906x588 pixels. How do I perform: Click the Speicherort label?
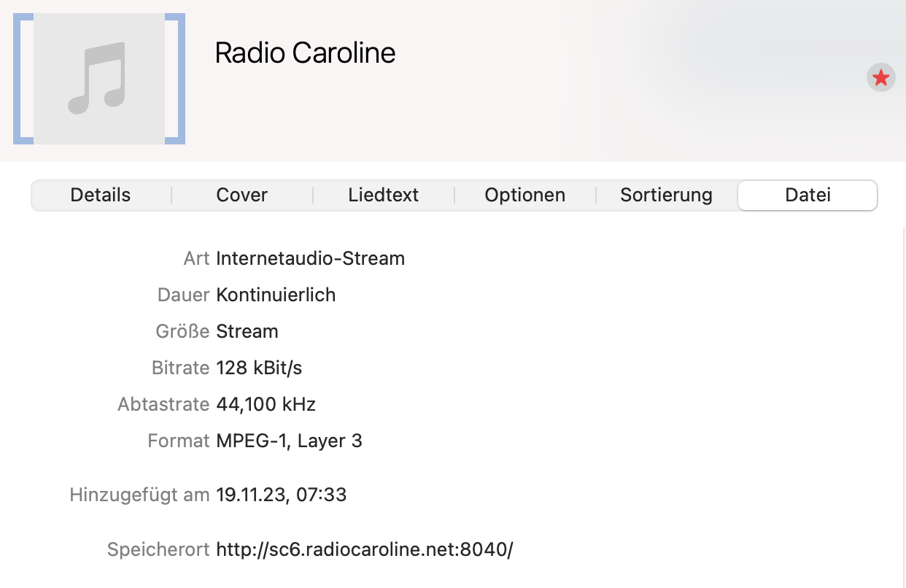(159, 549)
